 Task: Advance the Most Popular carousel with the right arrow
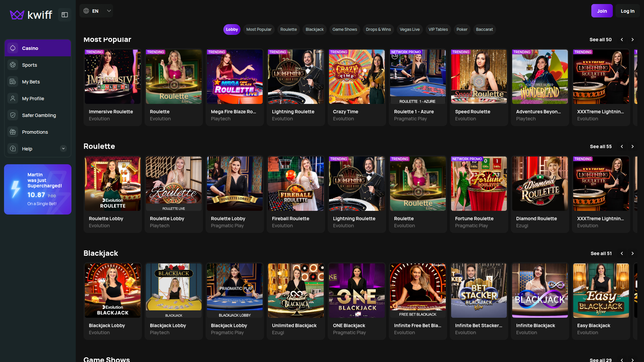pyautogui.click(x=633, y=39)
